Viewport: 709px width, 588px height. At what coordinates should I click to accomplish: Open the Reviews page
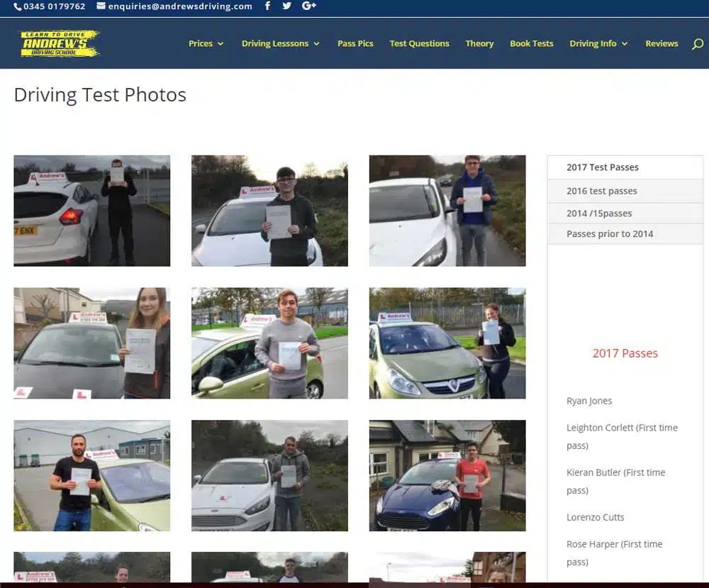[x=661, y=44]
